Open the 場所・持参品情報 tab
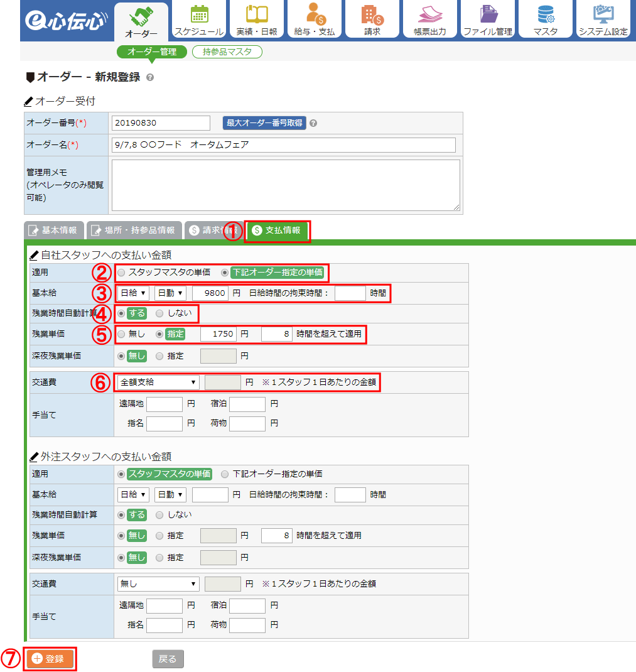636x672 pixels. coord(134,230)
